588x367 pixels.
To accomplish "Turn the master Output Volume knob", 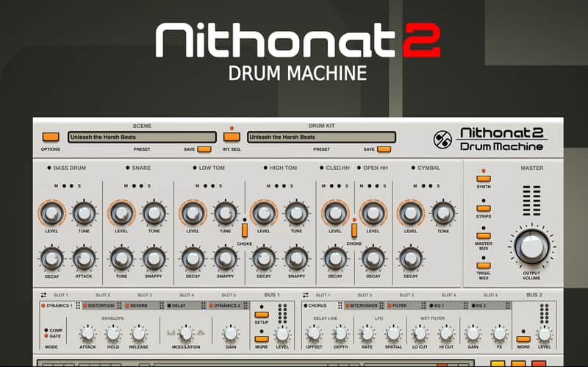I will [531, 247].
